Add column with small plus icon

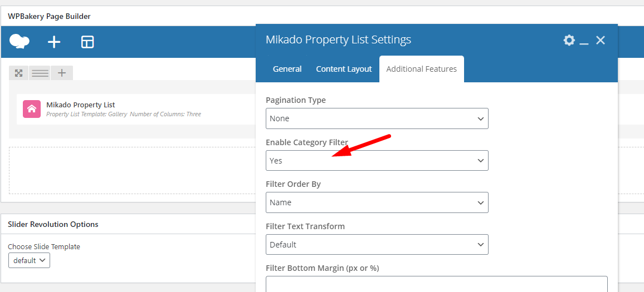pos(62,73)
